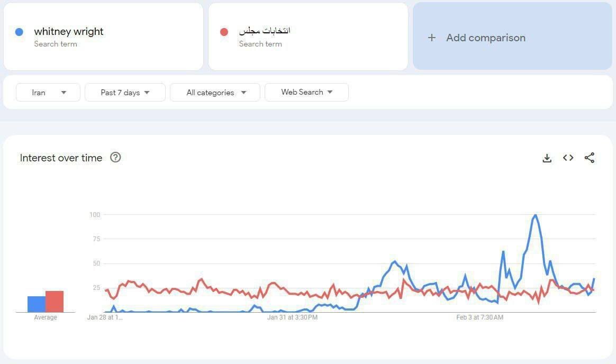
Task: Open the All categories dropdown
Action: [x=215, y=92]
